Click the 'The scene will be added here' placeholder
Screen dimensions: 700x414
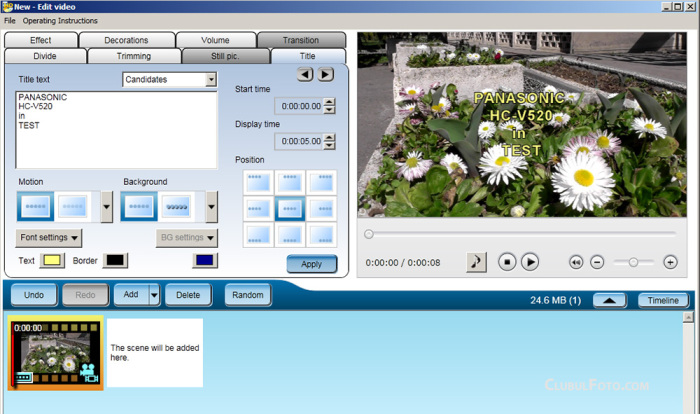(x=155, y=353)
